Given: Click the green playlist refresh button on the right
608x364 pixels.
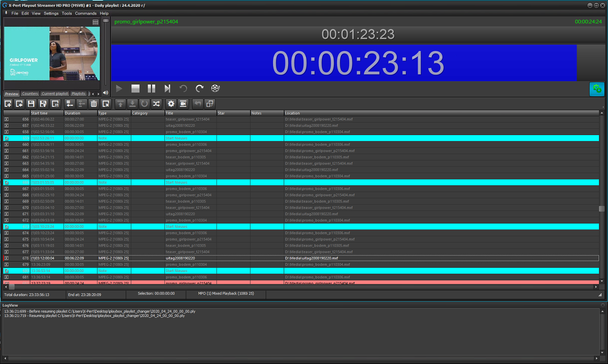Looking at the screenshot, I should (597, 89).
